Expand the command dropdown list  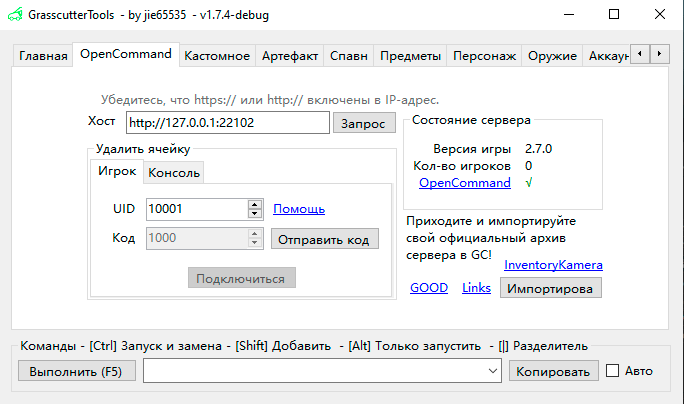tap(492, 371)
